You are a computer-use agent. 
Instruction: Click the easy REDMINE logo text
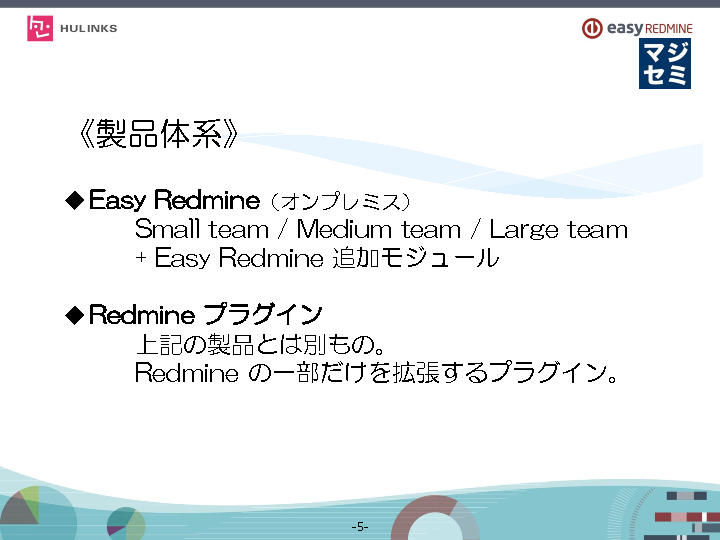(x=649, y=28)
